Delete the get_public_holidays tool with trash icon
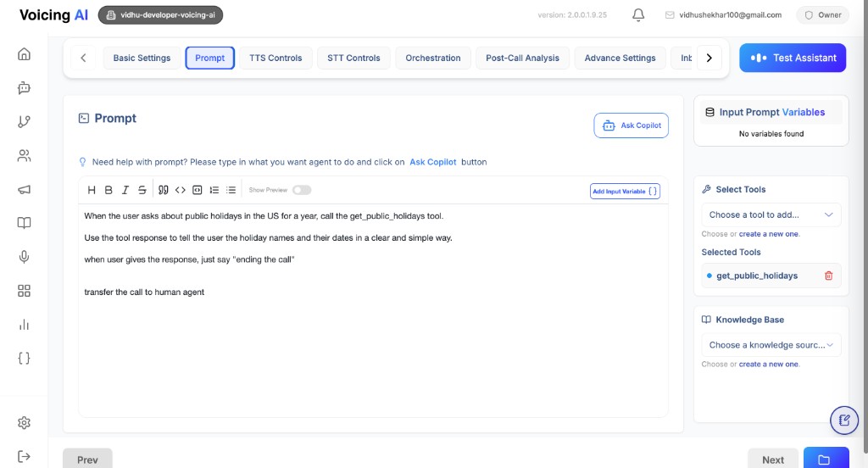The image size is (868, 468). [829, 276]
